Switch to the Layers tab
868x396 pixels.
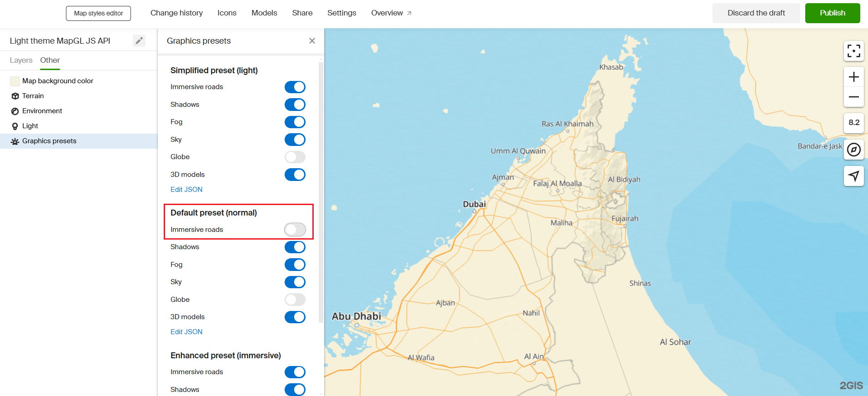pyautogui.click(x=21, y=60)
